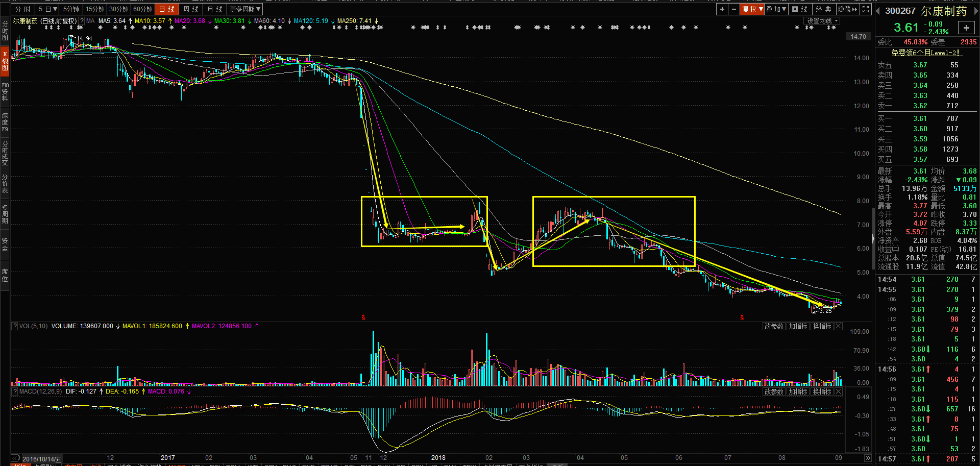Add 尔康制药 to watchlist with plus icon

(x=966, y=28)
